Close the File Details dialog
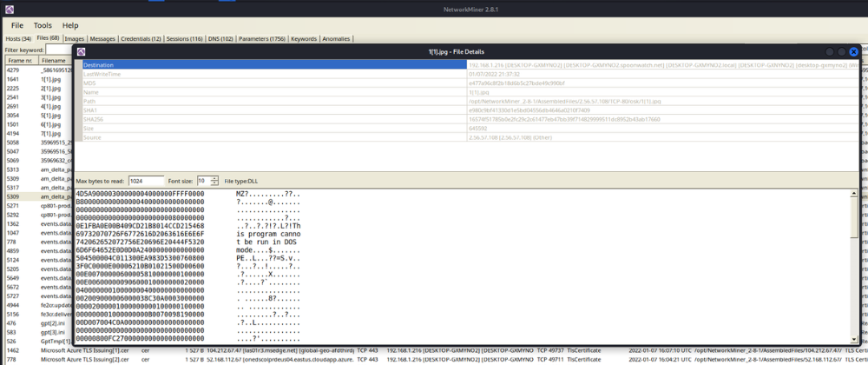 pos(853,51)
